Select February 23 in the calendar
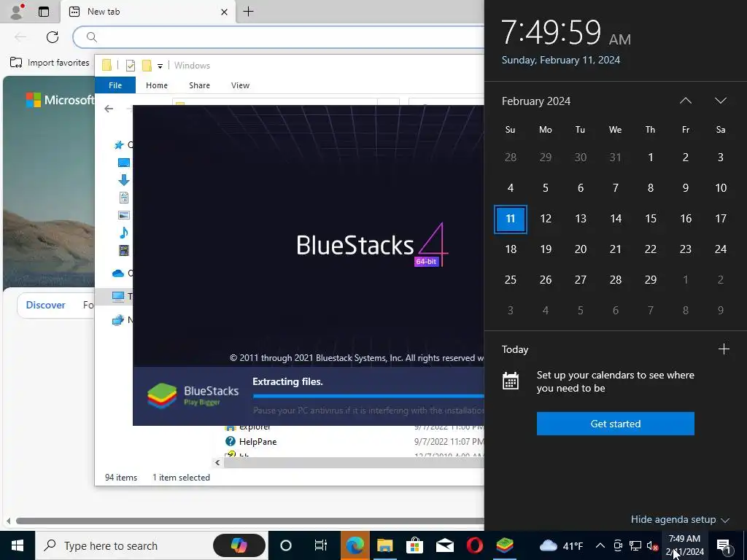The width and height of the screenshot is (747, 560). coord(686,249)
